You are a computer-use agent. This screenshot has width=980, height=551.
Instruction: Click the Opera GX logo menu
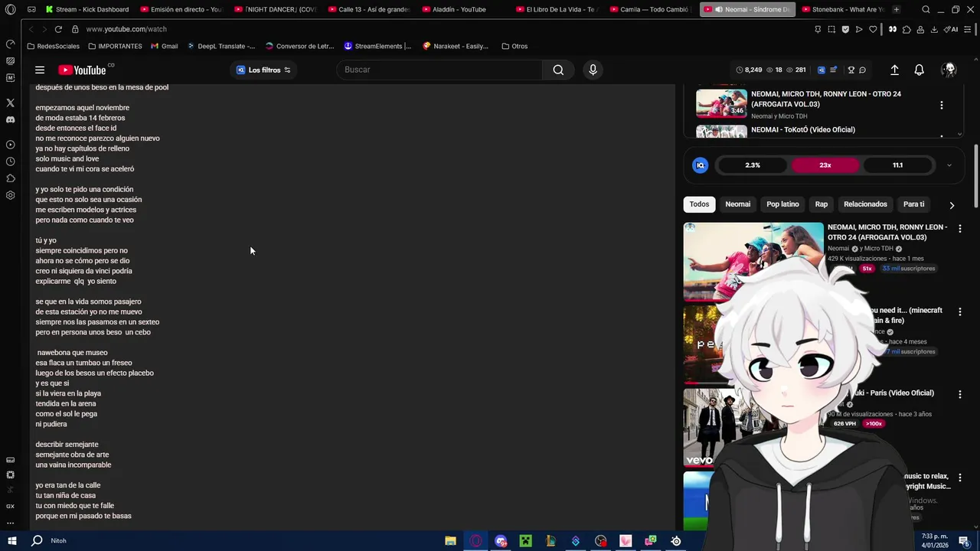coord(10,9)
